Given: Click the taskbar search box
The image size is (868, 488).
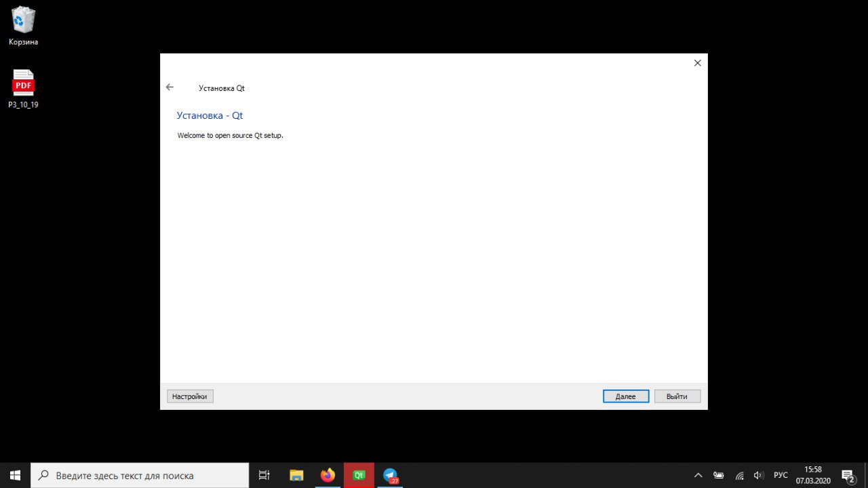Looking at the screenshot, I should click(140, 475).
